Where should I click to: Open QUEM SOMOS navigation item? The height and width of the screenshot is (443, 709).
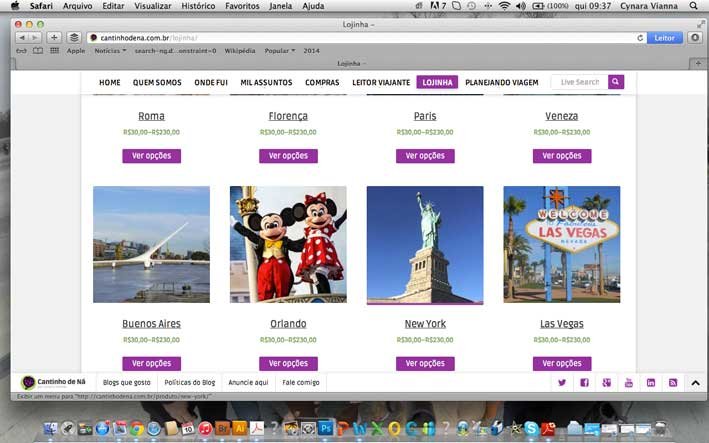157,82
